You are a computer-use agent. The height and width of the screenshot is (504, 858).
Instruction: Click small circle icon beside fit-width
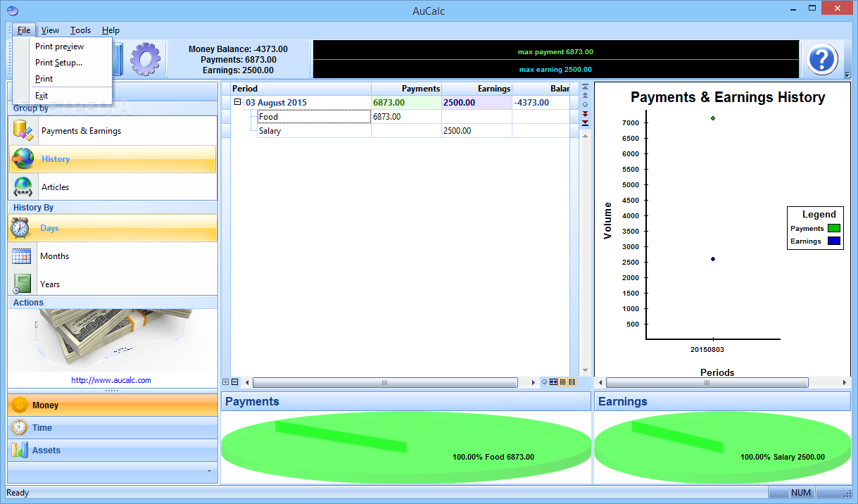pos(544,382)
